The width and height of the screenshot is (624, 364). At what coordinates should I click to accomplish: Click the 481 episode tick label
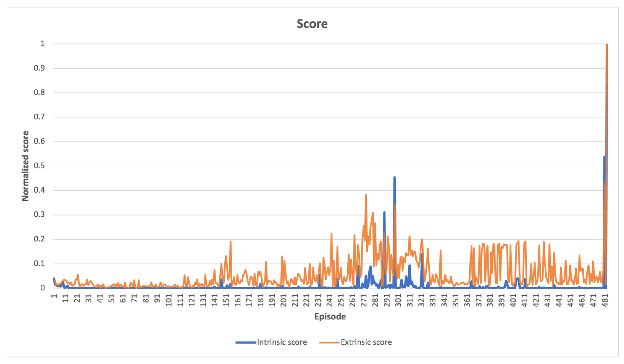[605, 300]
